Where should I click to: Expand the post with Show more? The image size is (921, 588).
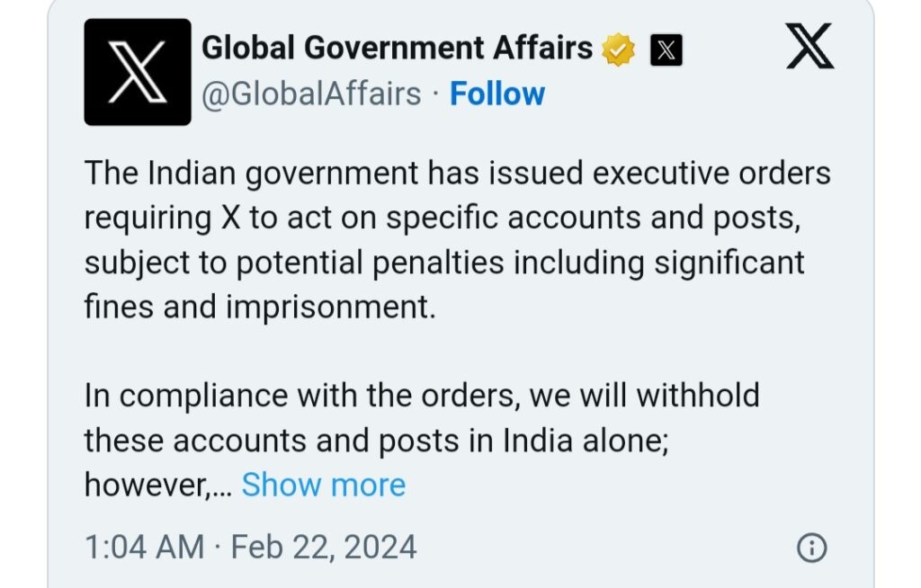[324, 486]
